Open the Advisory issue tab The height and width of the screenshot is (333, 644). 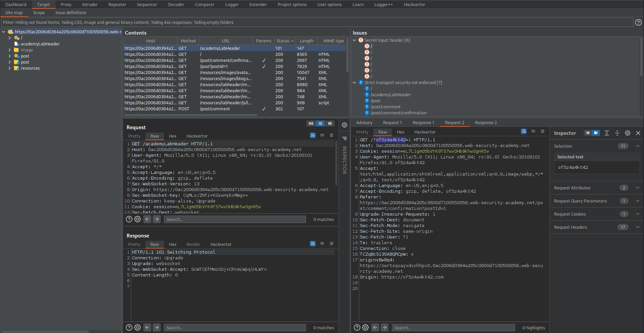point(364,123)
